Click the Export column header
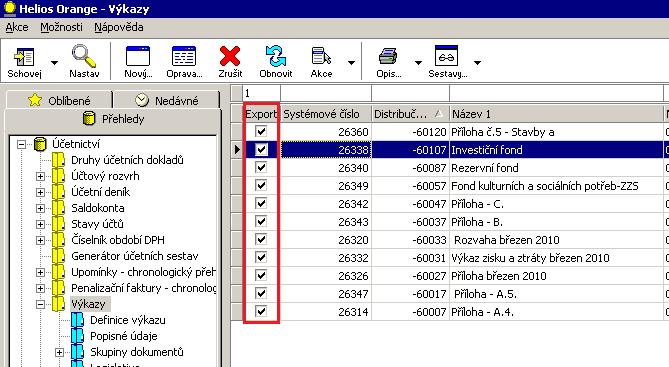Image resolution: width=669 pixels, height=367 pixels. tap(261, 114)
